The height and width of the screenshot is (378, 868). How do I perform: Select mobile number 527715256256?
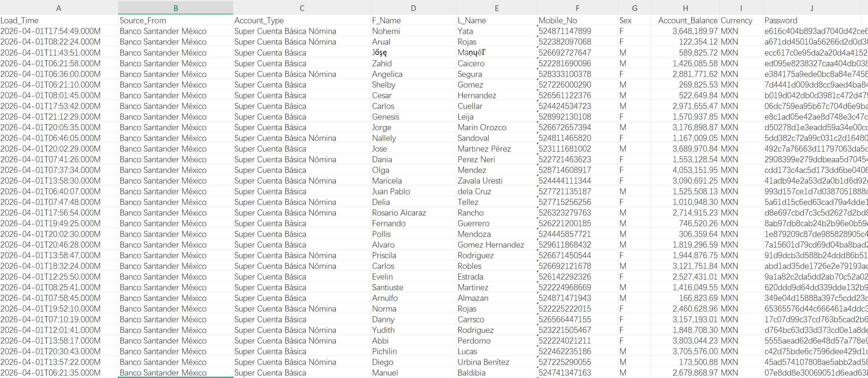(x=577, y=202)
